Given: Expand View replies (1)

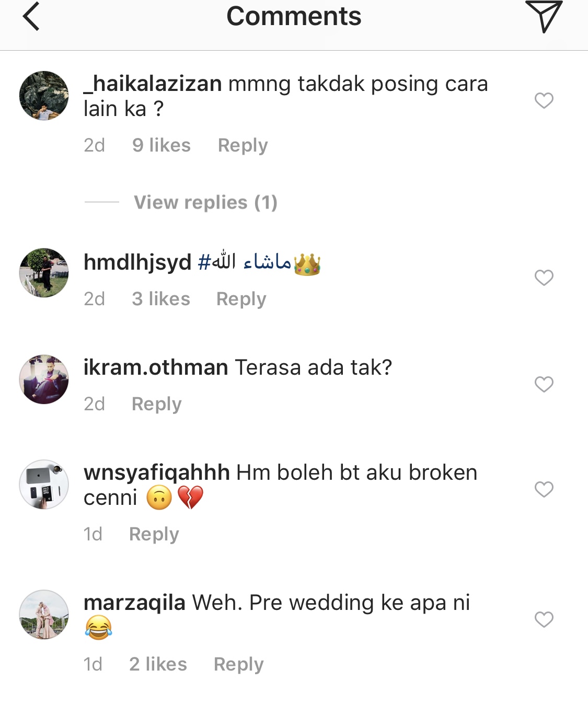Looking at the screenshot, I should click(205, 202).
